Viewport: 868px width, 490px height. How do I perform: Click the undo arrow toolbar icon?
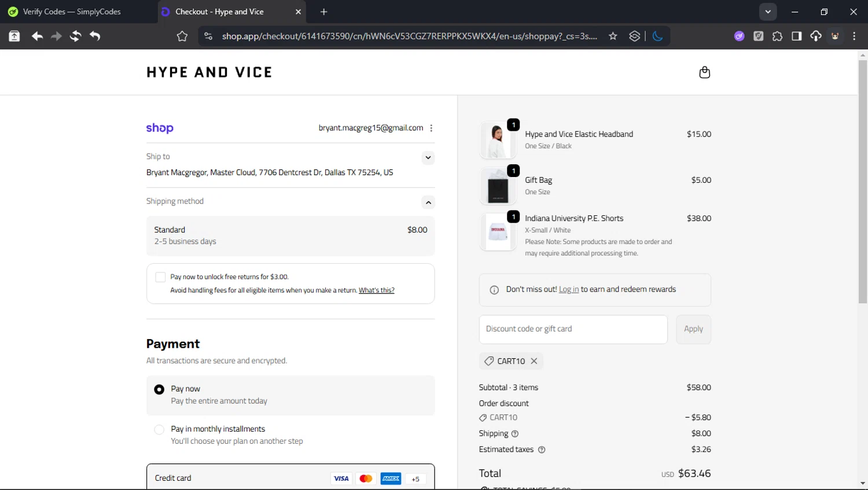click(x=95, y=36)
